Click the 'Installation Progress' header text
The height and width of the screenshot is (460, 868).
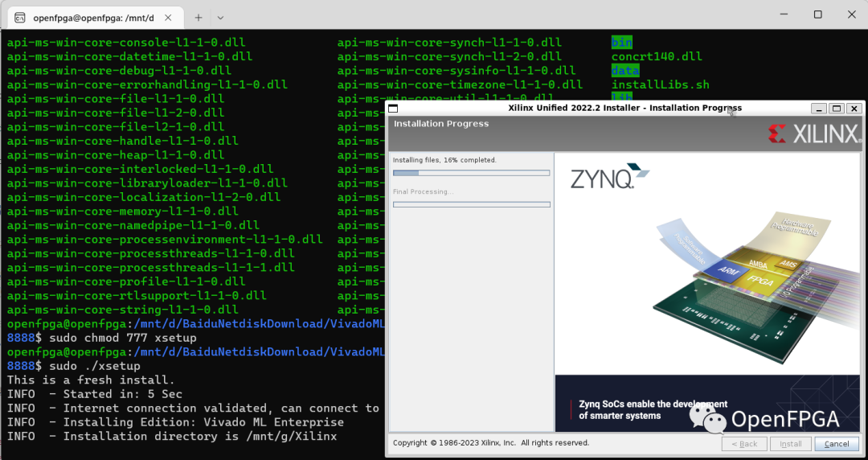click(441, 124)
